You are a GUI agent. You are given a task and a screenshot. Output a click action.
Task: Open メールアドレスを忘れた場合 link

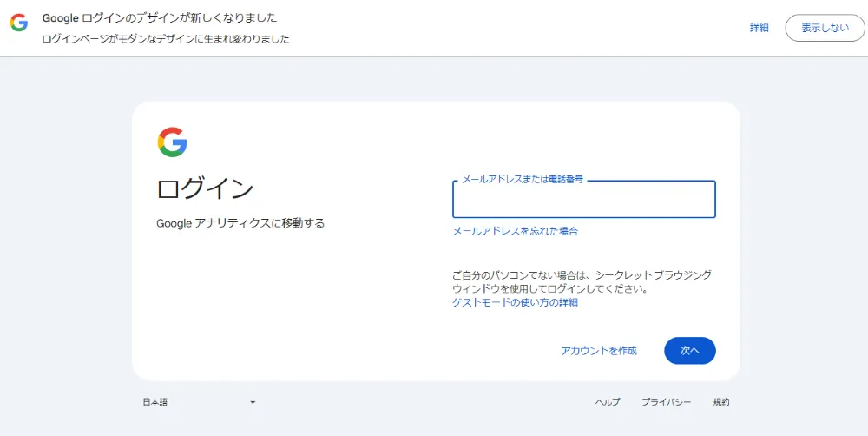click(x=515, y=232)
